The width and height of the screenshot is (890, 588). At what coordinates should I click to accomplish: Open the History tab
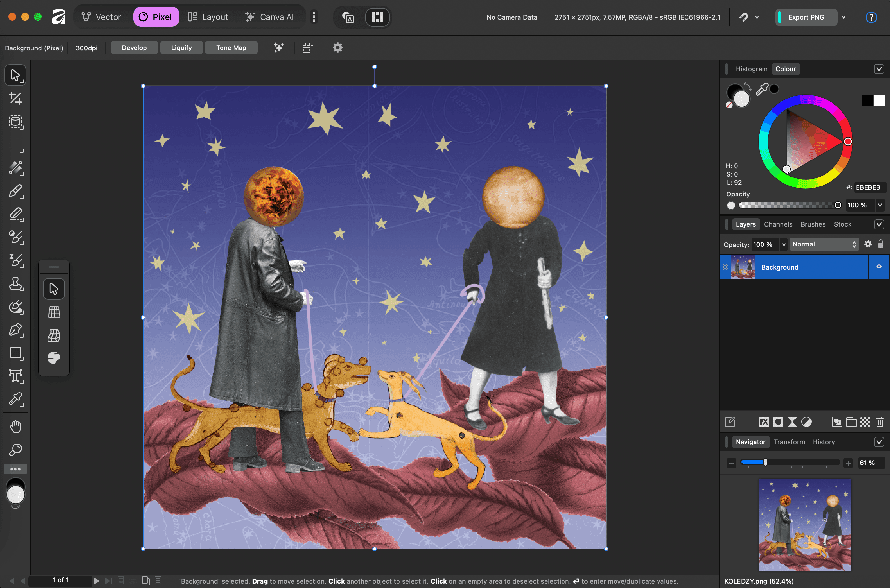point(824,442)
